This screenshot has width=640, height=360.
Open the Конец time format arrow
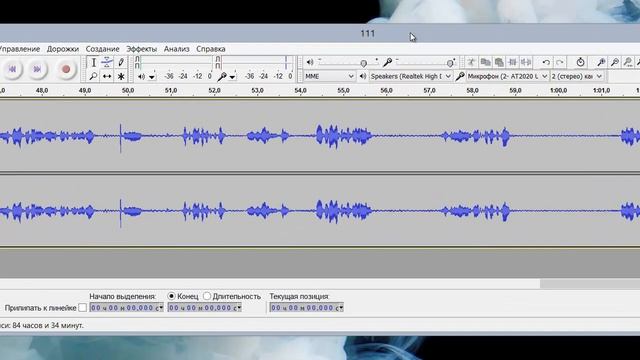pos(239,308)
